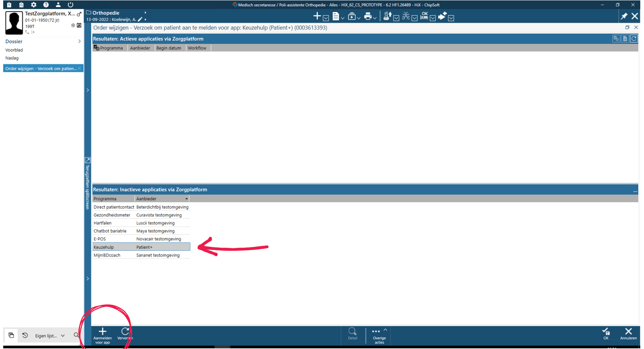Toggle Terugzetten splitscreen side button

[x=87, y=184]
